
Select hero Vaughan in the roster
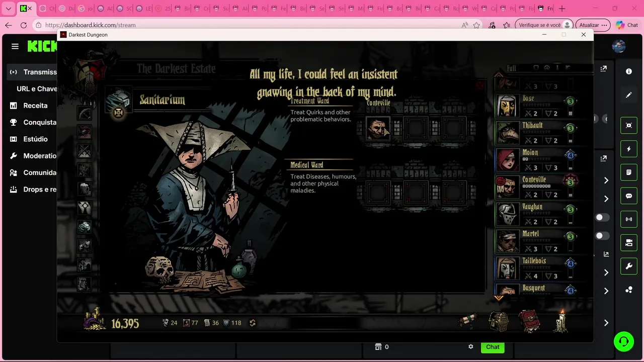coord(536,214)
